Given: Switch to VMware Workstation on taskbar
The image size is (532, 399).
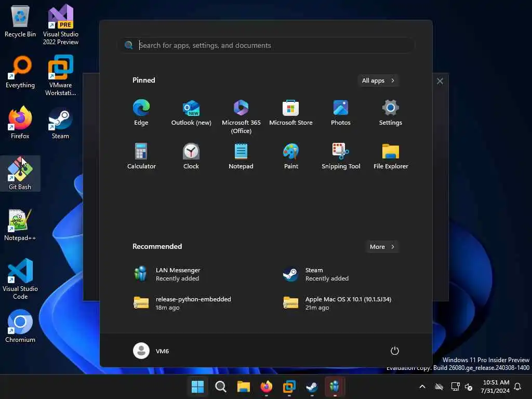Looking at the screenshot, I should (289, 387).
